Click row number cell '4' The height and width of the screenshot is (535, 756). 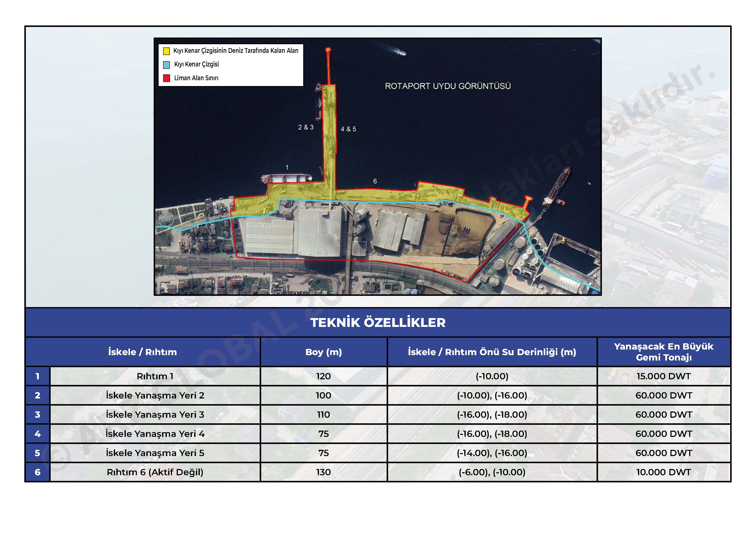coord(37,434)
